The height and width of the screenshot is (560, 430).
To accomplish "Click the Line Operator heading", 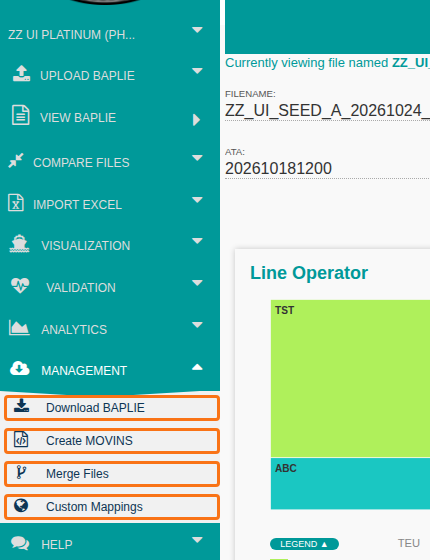I will click(309, 273).
